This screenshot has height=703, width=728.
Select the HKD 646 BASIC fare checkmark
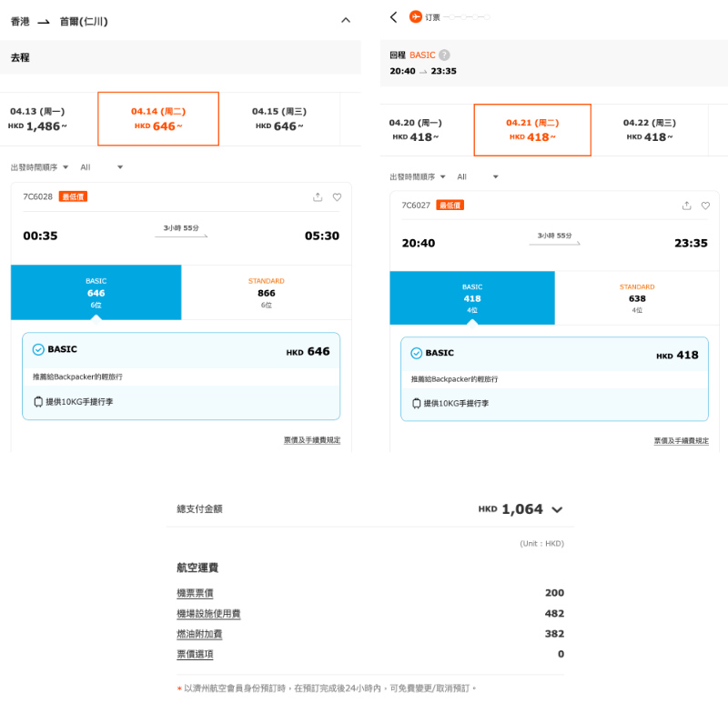coord(38,349)
